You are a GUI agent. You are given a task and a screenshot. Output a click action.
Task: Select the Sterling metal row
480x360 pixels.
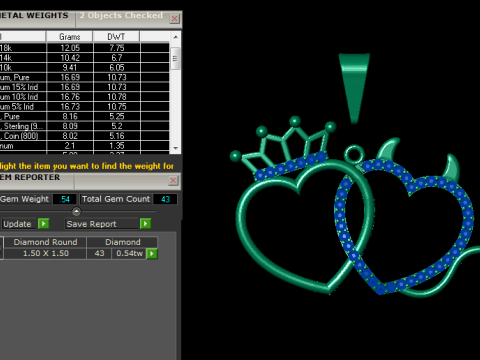[x=84, y=126]
